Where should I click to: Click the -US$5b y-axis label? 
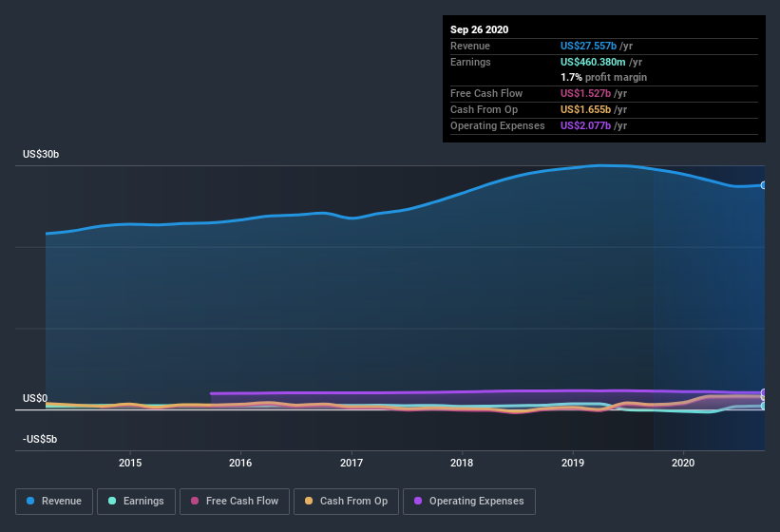pyautogui.click(x=40, y=440)
